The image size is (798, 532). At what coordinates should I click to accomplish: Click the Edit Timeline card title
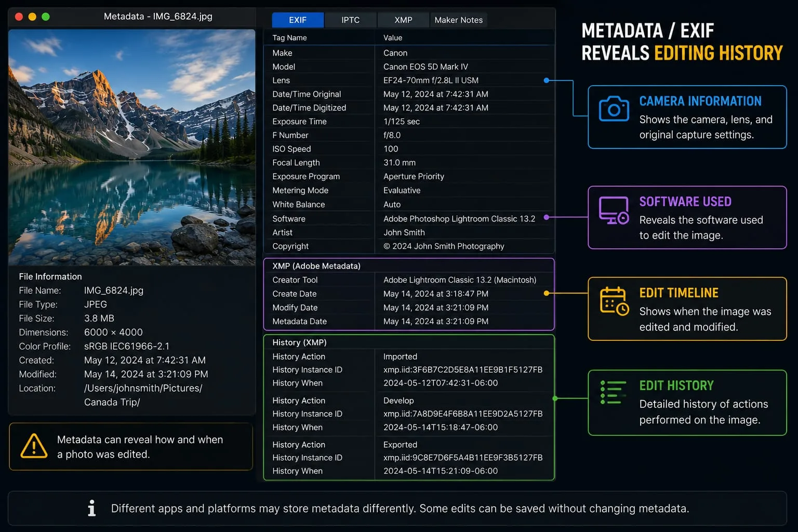[679, 293]
